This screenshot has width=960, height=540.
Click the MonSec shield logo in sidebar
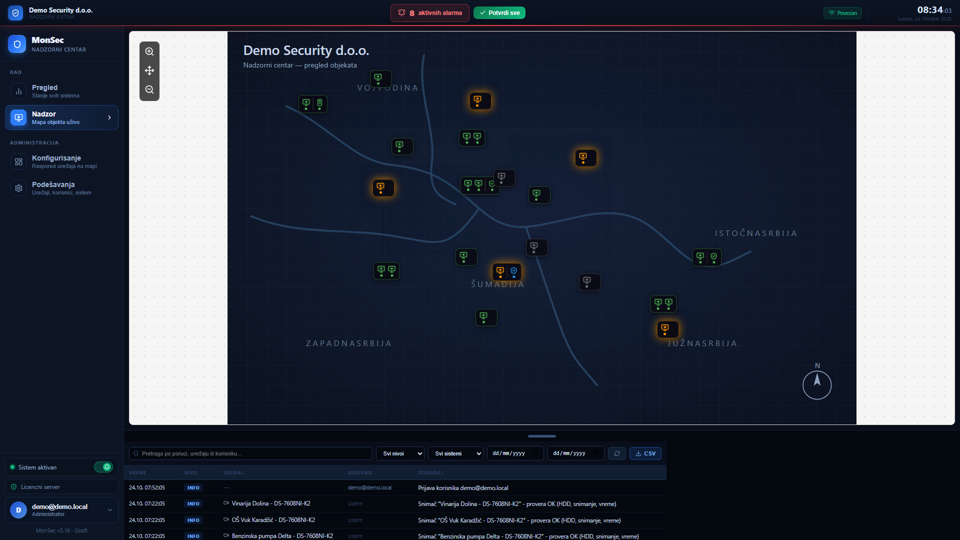(x=17, y=44)
